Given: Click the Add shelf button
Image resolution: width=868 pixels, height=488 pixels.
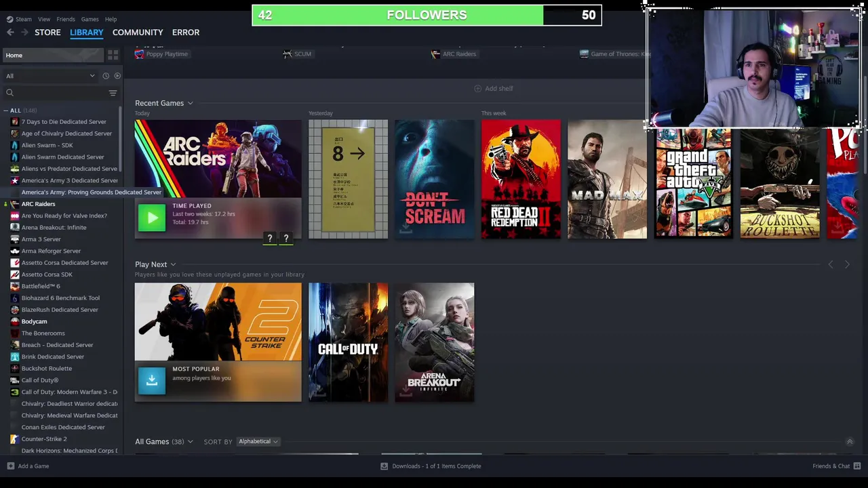Looking at the screenshot, I should pos(493,88).
